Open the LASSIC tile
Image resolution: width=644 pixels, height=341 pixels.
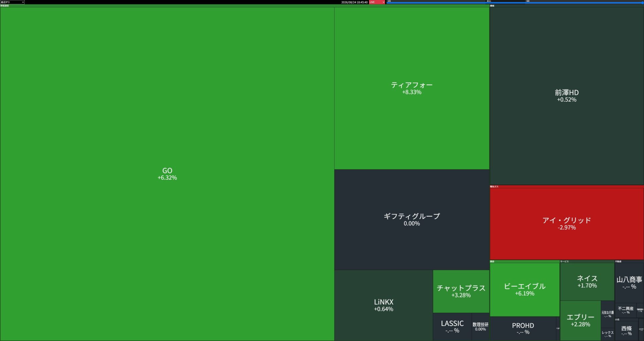pyautogui.click(x=452, y=327)
